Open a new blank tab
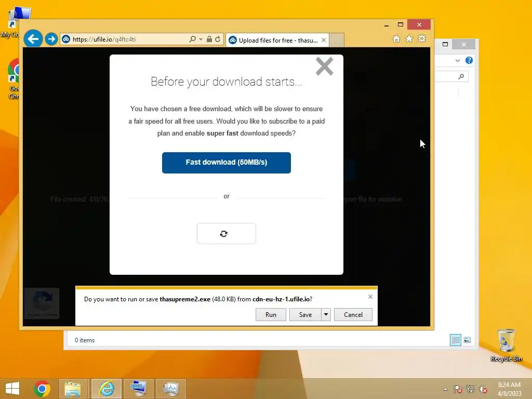 point(337,40)
